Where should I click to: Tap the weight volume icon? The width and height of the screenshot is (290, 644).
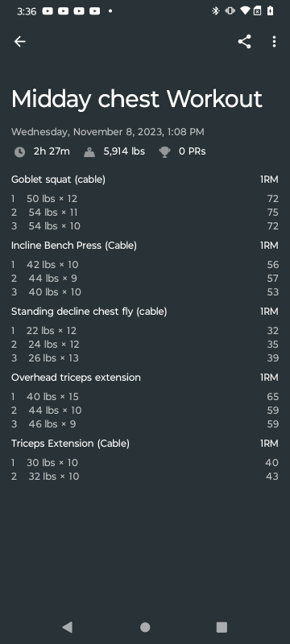(89, 152)
